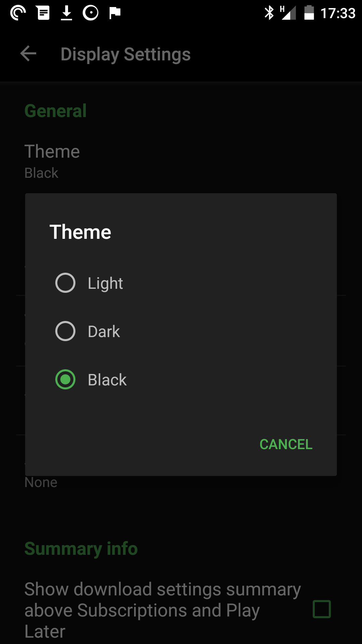Screen dimensions: 362x644
Task: Tap the back arrow icon
Action: 28,54
